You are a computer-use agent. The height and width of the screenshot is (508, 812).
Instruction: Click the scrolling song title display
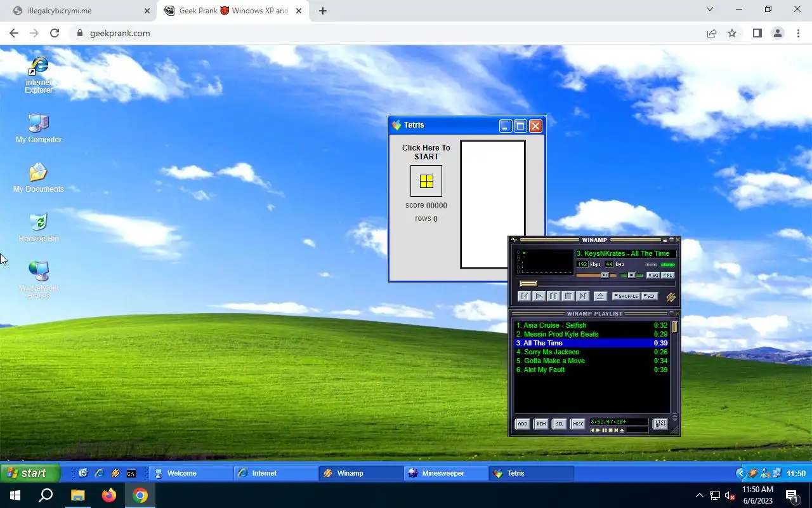pyautogui.click(x=625, y=253)
